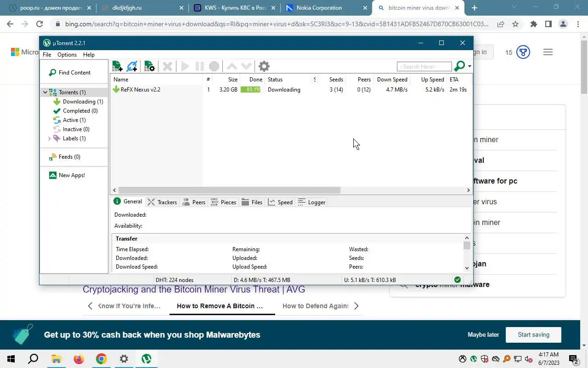Click the Pause torrent icon

(199, 66)
